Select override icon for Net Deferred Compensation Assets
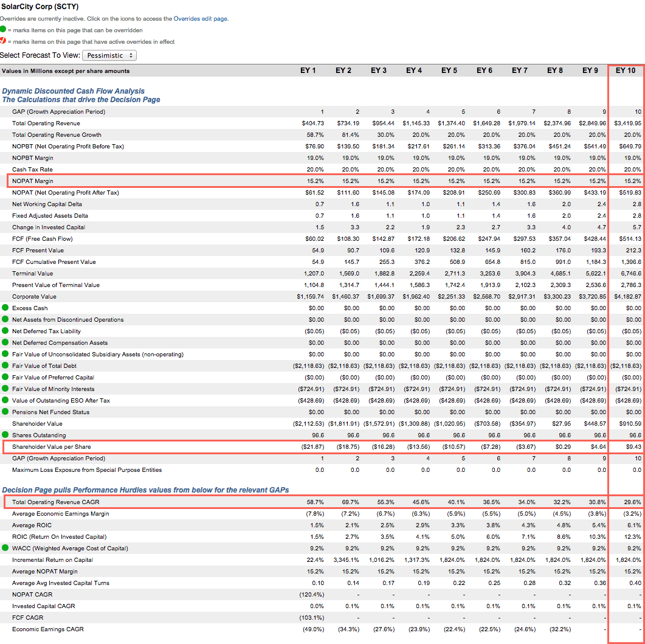This screenshot has height=644, width=645. click(5, 342)
